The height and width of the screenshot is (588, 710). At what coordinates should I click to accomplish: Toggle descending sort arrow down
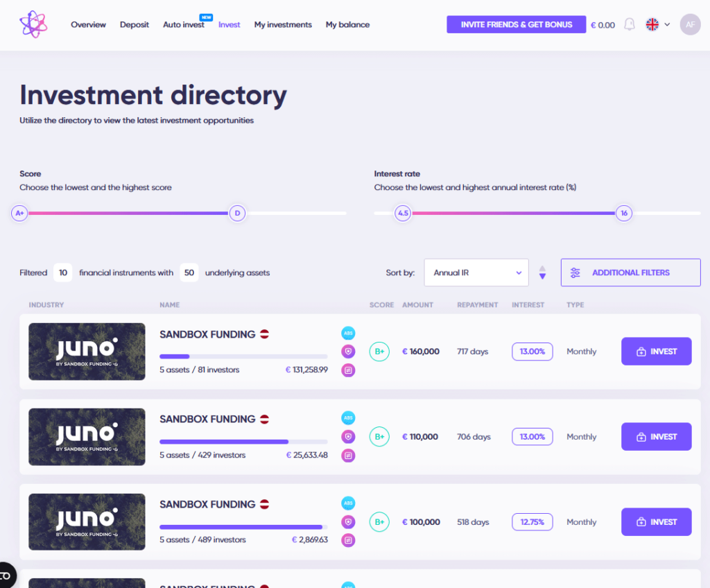click(542, 277)
